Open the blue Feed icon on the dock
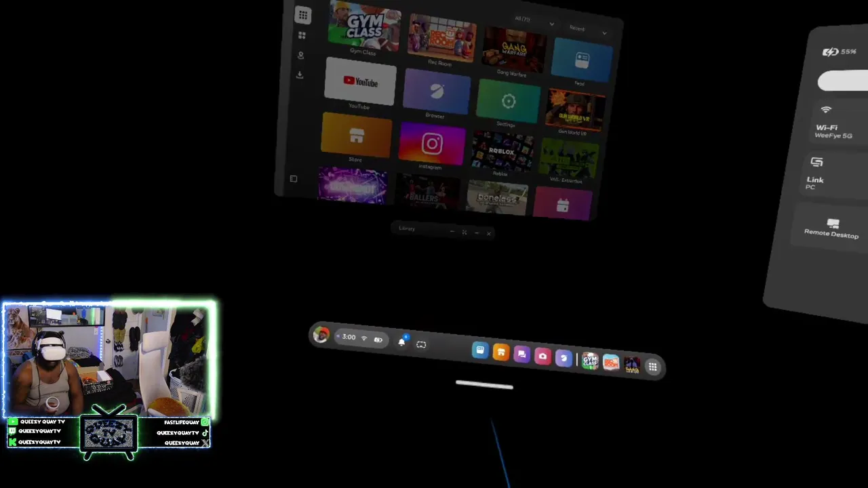Image resolution: width=868 pixels, height=488 pixels. click(480, 350)
